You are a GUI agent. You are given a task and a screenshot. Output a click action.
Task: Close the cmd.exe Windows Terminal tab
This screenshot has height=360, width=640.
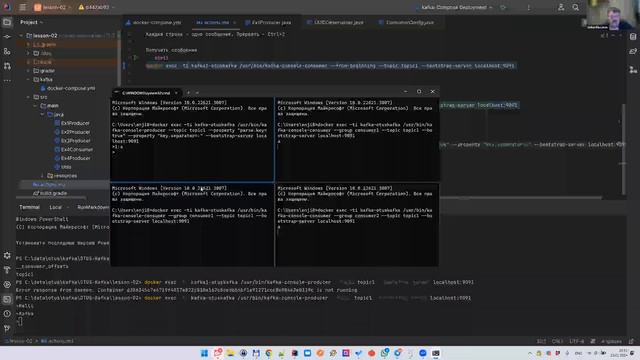pyautogui.click(x=176, y=93)
